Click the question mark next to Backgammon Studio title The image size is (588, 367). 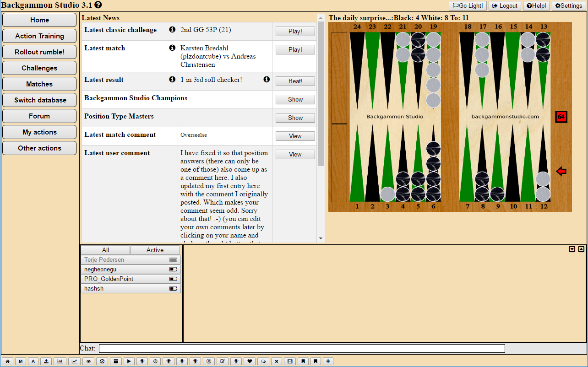click(x=98, y=5)
